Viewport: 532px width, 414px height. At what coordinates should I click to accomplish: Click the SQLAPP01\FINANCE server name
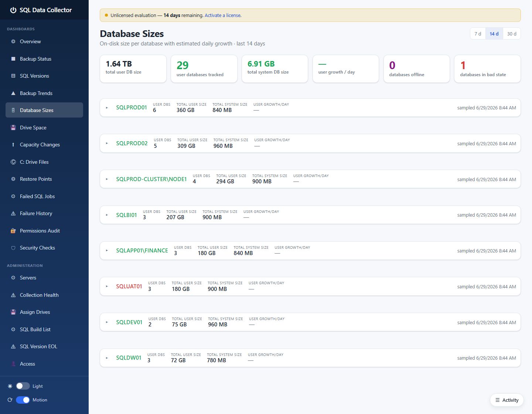coord(142,251)
